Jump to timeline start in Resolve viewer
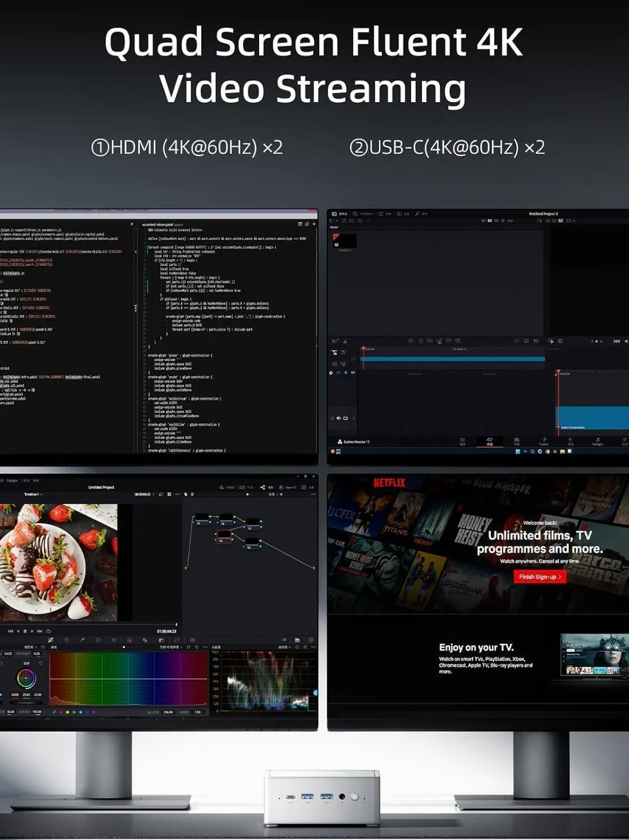The image size is (629, 840). (x=616, y=341)
